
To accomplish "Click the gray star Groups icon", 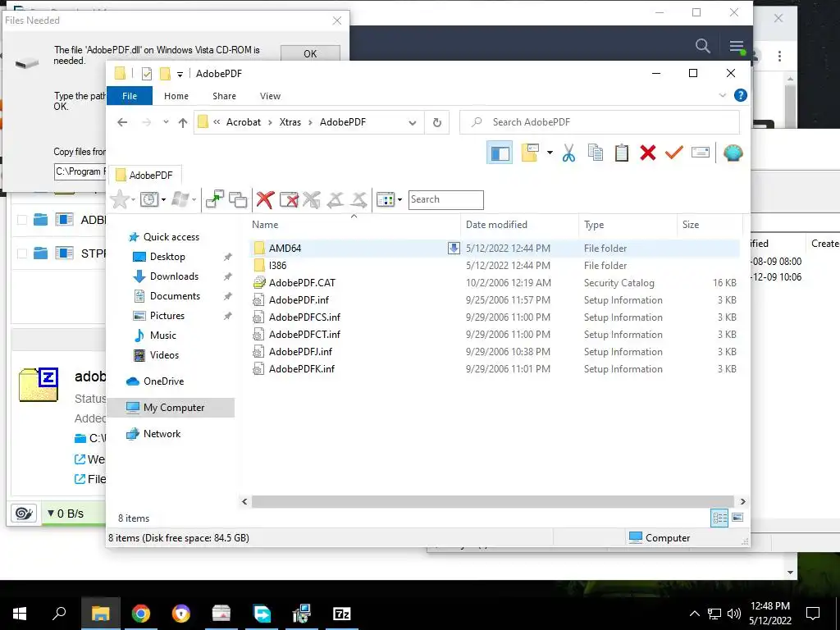I will 120,200.
